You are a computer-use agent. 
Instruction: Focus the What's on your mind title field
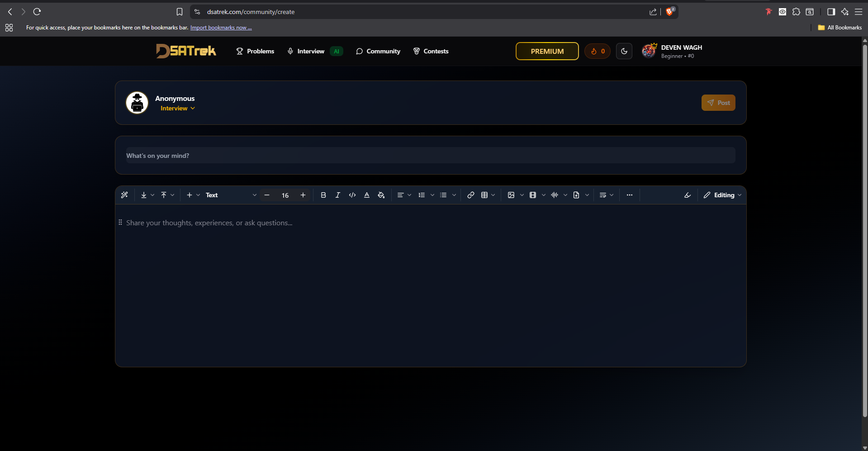(431, 155)
